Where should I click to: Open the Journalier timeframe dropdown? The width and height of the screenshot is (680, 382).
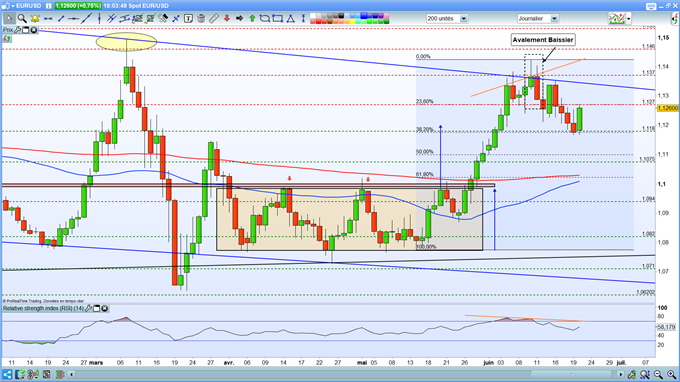click(x=554, y=19)
